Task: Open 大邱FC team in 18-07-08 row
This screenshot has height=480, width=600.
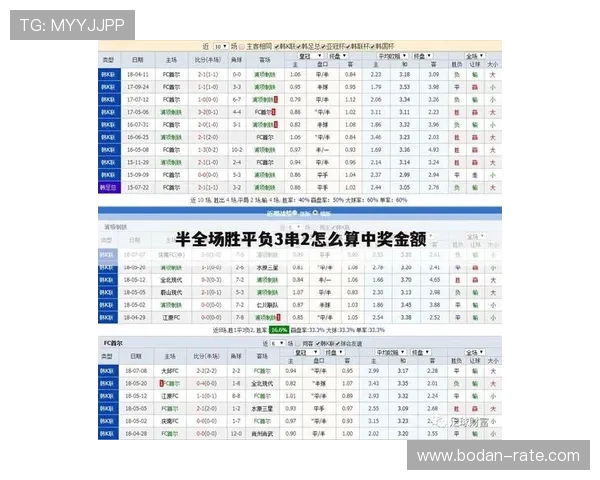Action: coord(170,371)
